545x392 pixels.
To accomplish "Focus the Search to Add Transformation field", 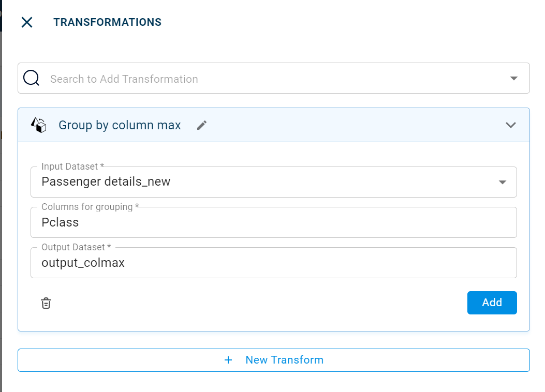I will (x=259, y=79).
